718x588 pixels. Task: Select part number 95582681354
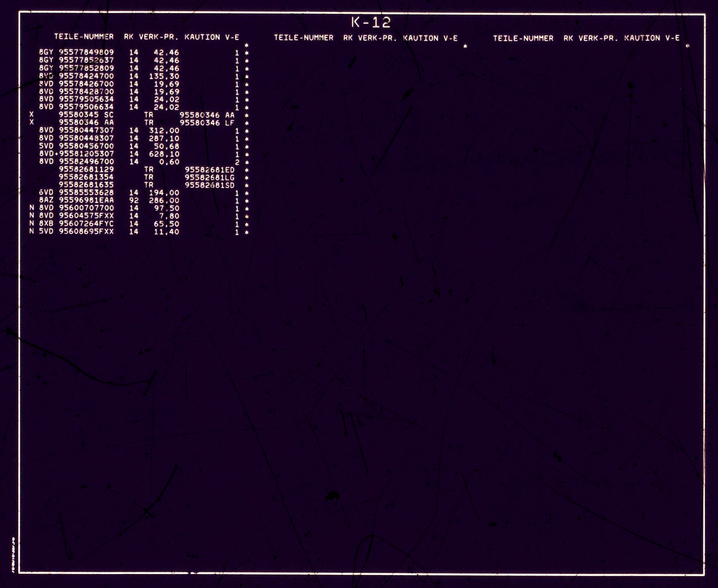(x=86, y=177)
